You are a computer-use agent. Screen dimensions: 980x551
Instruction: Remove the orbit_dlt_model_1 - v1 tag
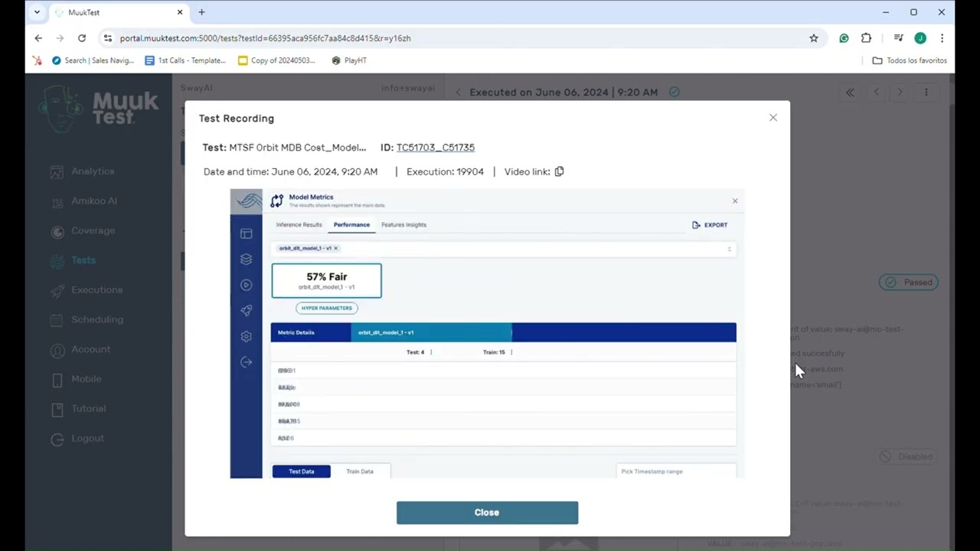pos(335,249)
